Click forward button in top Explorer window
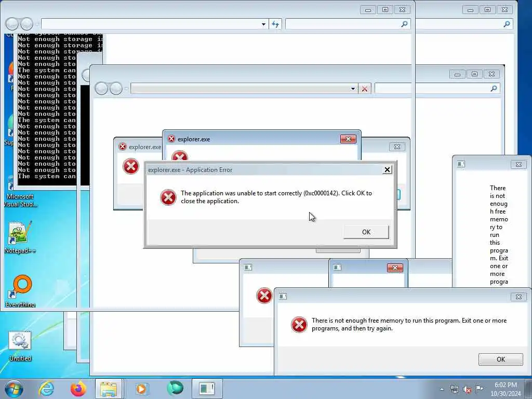Image resolution: width=532 pixels, height=399 pixels. pos(26,24)
